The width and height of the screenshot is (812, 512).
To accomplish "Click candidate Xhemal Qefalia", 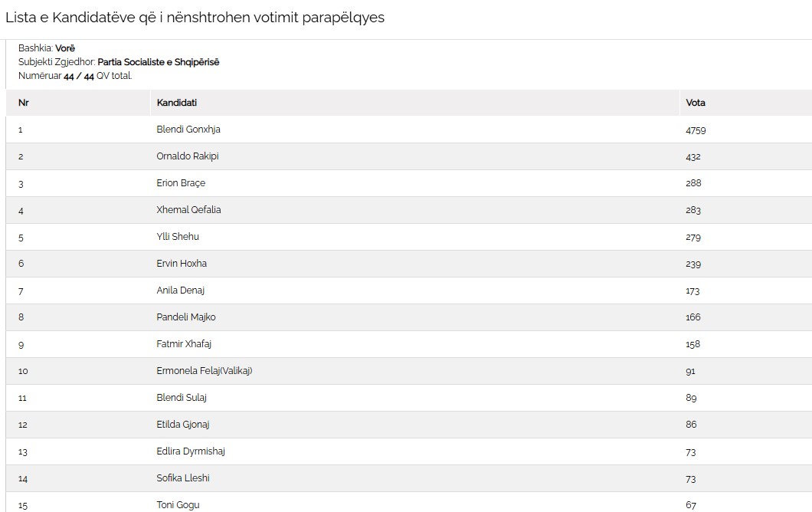I will [188, 210].
